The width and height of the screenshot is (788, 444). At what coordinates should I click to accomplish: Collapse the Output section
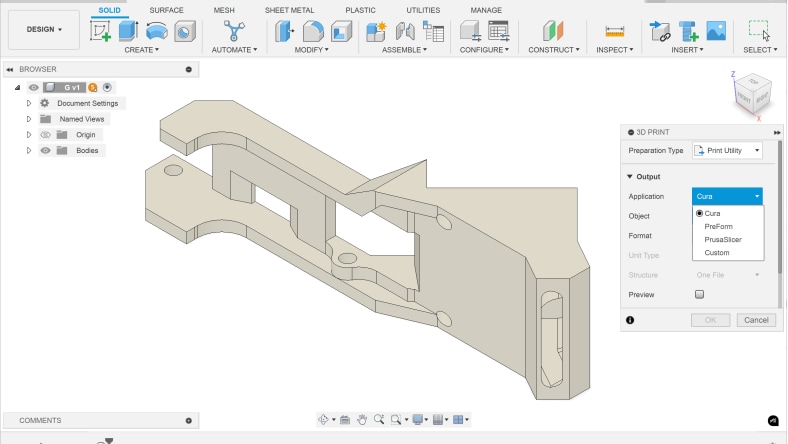click(x=630, y=177)
